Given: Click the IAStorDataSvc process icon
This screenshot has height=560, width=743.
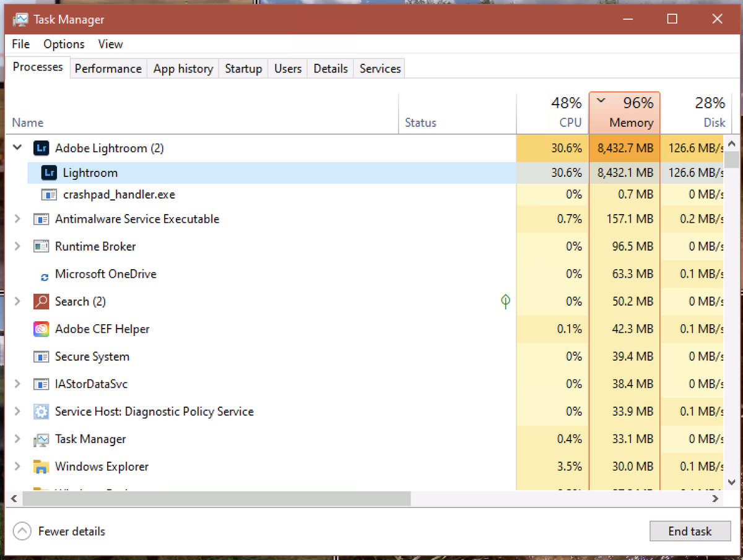Looking at the screenshot, I should tap(41, 384).
